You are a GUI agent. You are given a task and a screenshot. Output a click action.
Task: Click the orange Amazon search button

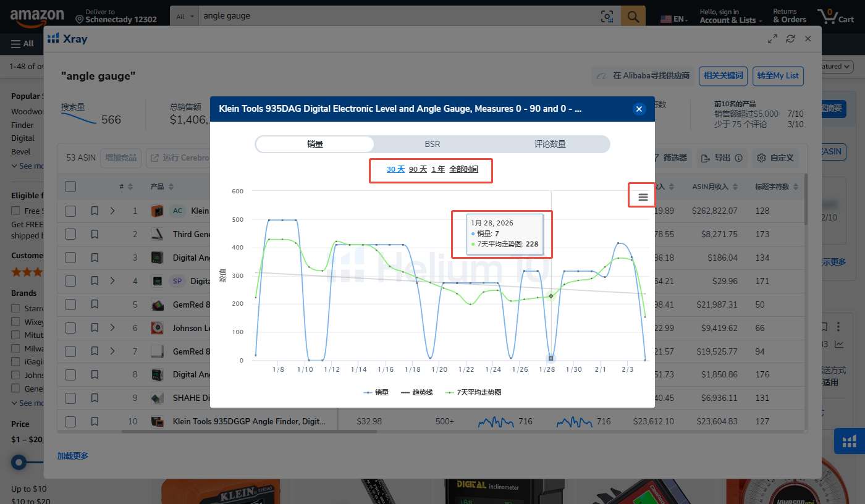(x=633, y=17)
